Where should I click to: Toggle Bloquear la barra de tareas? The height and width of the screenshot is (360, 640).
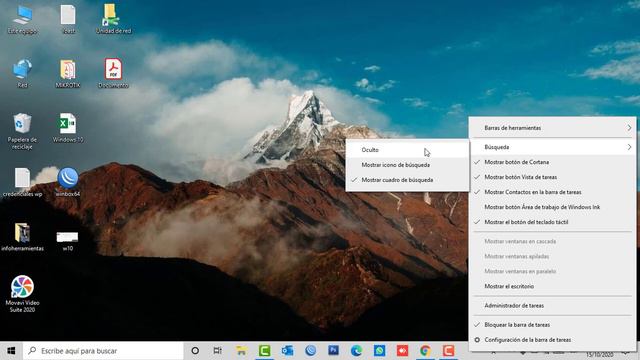click(553, 325)
